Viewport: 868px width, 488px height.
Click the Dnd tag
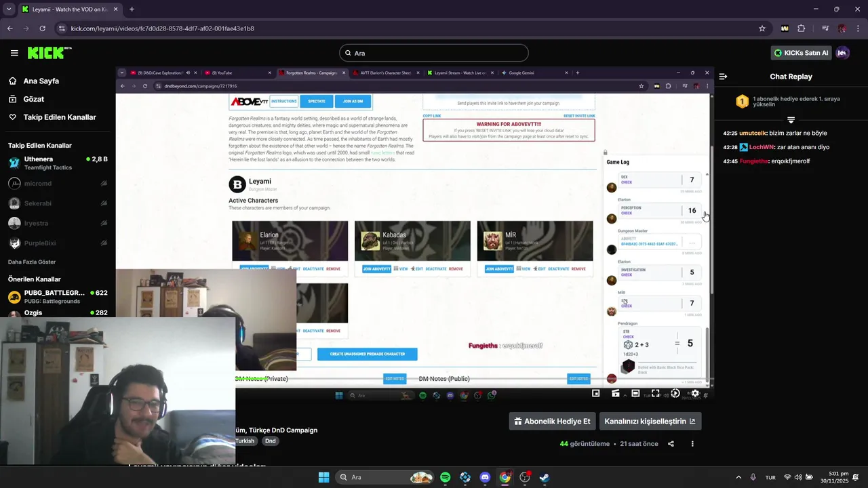coord(271,441)
